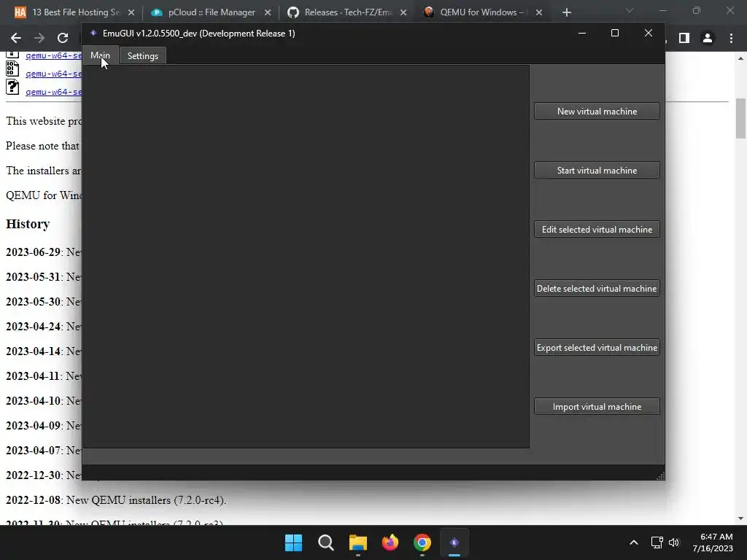This screenshot has height=560, width=747.
Task: Close the Releases Tech-FZ tab
Action: tap(403, 12)
